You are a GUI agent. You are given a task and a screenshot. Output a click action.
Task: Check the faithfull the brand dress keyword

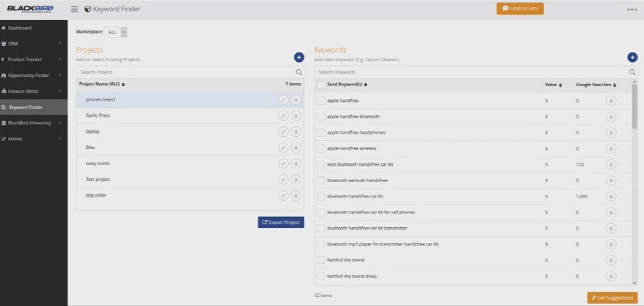[x=320, y=276]
